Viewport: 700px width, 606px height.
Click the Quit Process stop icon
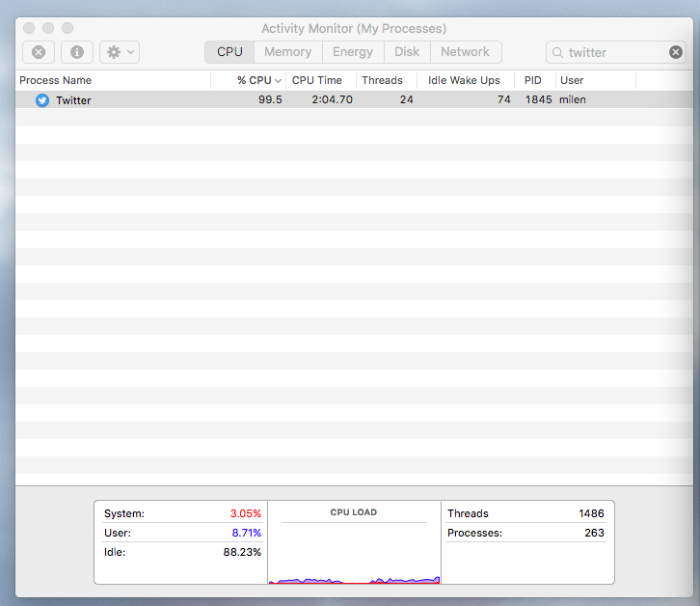coord(39,52)
